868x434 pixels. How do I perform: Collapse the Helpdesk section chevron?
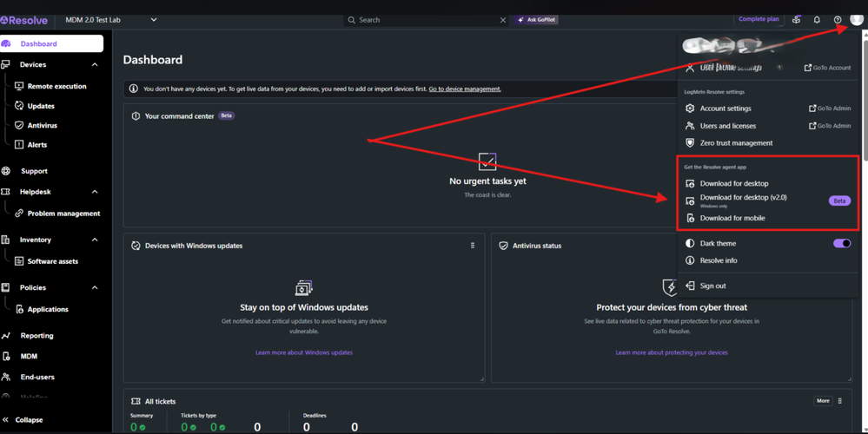pos(95,192)
